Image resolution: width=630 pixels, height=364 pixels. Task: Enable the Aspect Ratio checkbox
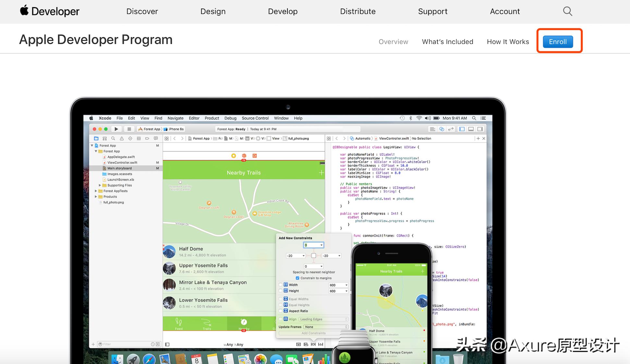click(281, 311)
